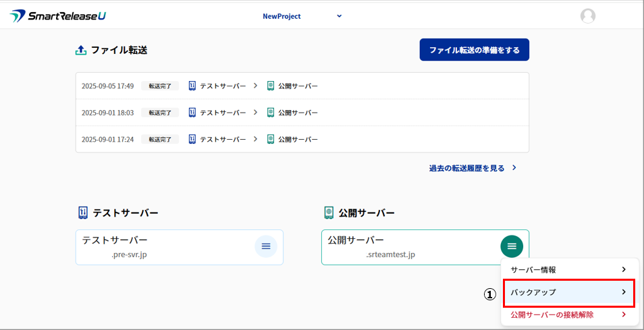Open the public server hamburger menu
This screenshot has height=330, width=644.
click(512, 246)
